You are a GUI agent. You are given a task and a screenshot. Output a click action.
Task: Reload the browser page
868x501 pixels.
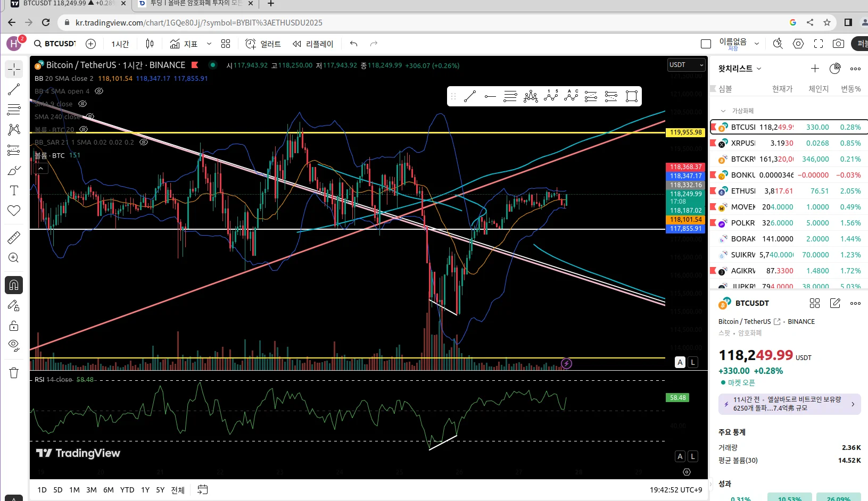tap(46, 22)
